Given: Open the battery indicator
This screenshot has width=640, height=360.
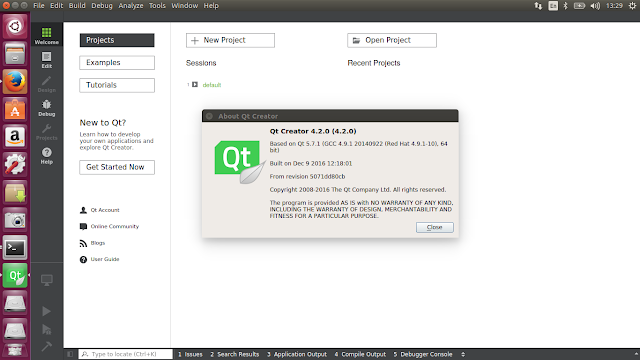Looking at the screenshot, I should pyautogui.click(x=579, y=6).
